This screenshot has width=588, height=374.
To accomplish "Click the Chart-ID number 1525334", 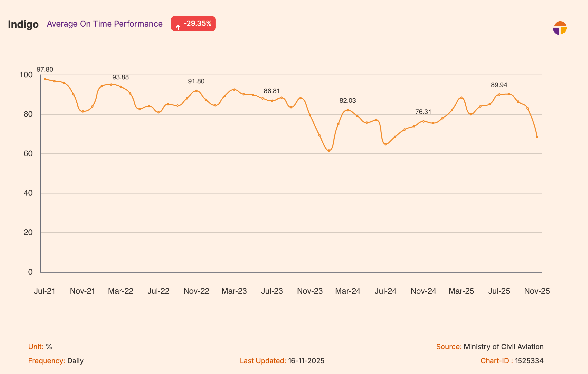I will coord(529,361).
